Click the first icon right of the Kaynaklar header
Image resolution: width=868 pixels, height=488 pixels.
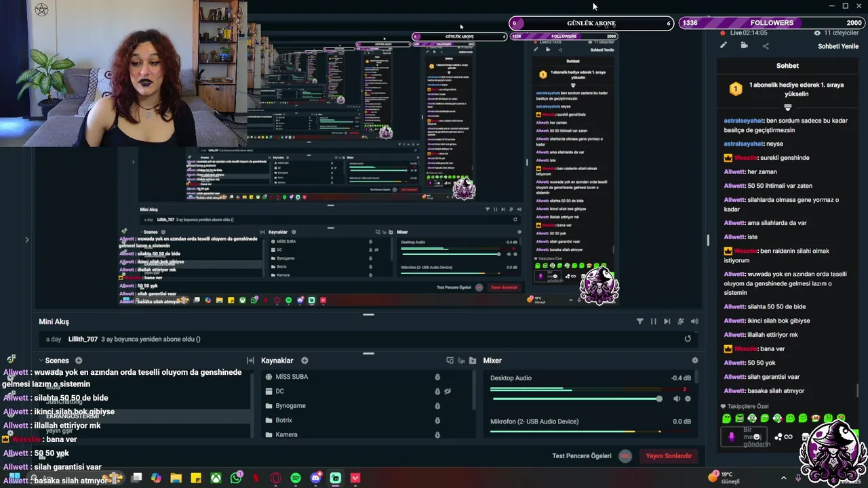point(450,361)
